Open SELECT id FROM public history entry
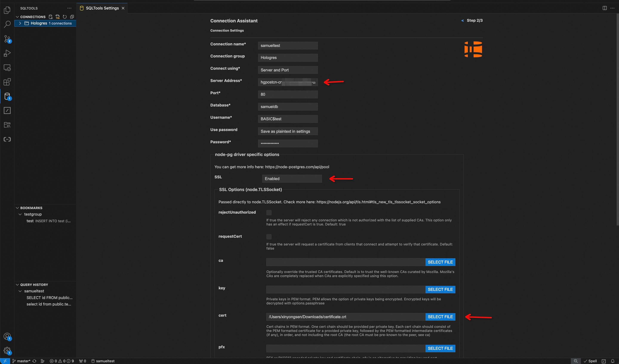 tap(49, 298)
